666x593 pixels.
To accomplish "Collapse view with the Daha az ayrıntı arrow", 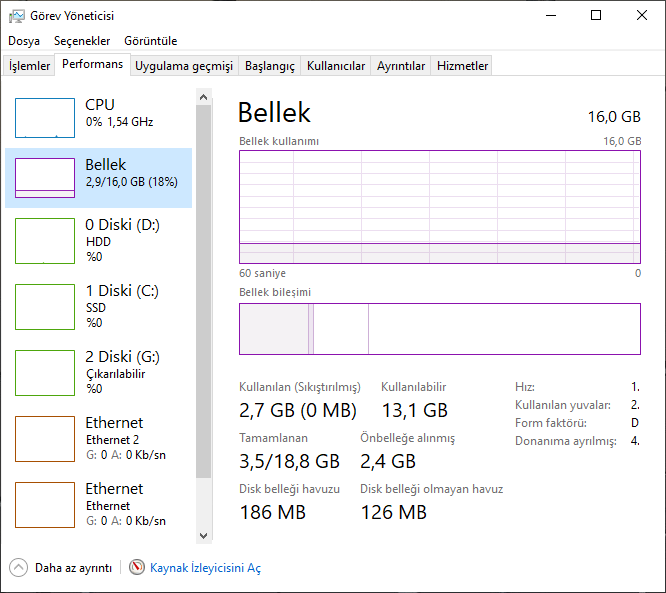I will [x=19, y=567].
